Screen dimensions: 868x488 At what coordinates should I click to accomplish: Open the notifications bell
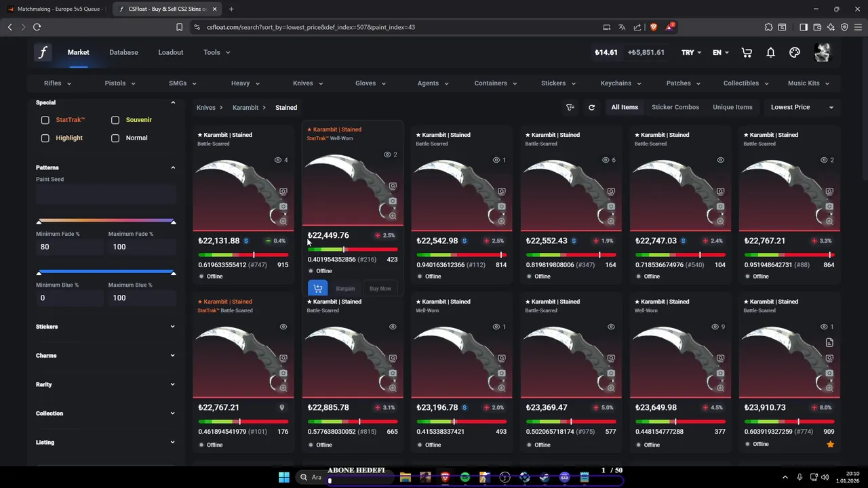(771, 52)
